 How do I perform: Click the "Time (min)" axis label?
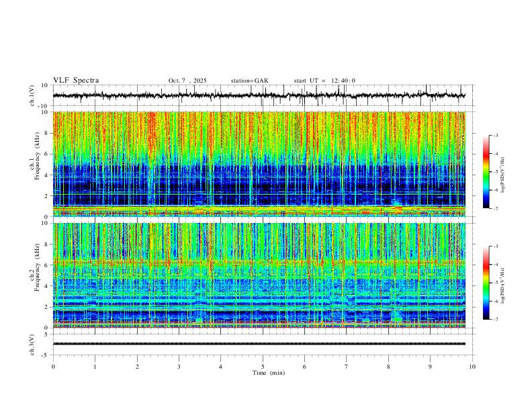click(269, 373)
